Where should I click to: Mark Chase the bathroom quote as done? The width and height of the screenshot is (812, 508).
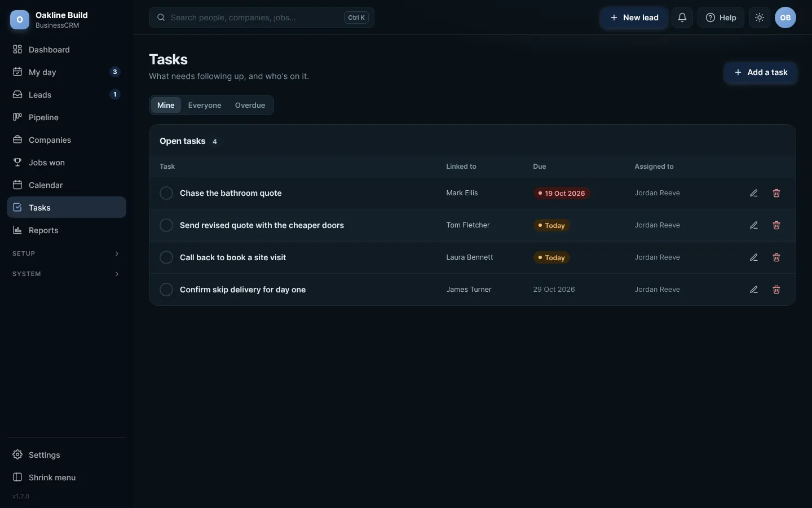coord(166,193)
